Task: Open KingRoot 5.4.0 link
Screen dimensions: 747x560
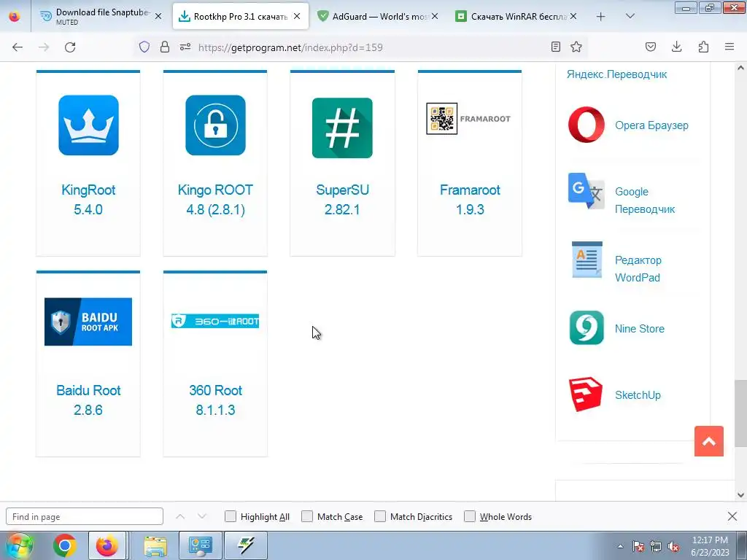Action: coord(88,200)
